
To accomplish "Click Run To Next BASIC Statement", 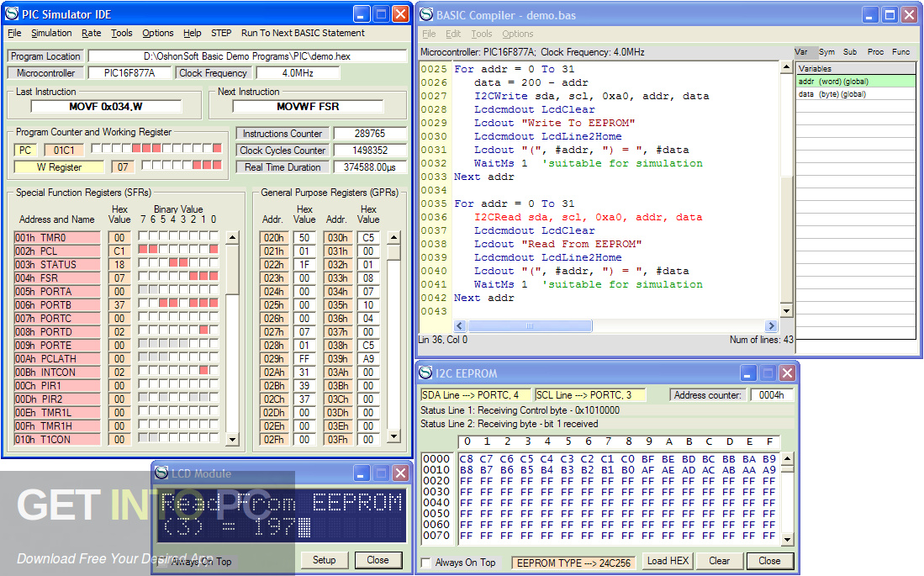I will pos(303,33).
